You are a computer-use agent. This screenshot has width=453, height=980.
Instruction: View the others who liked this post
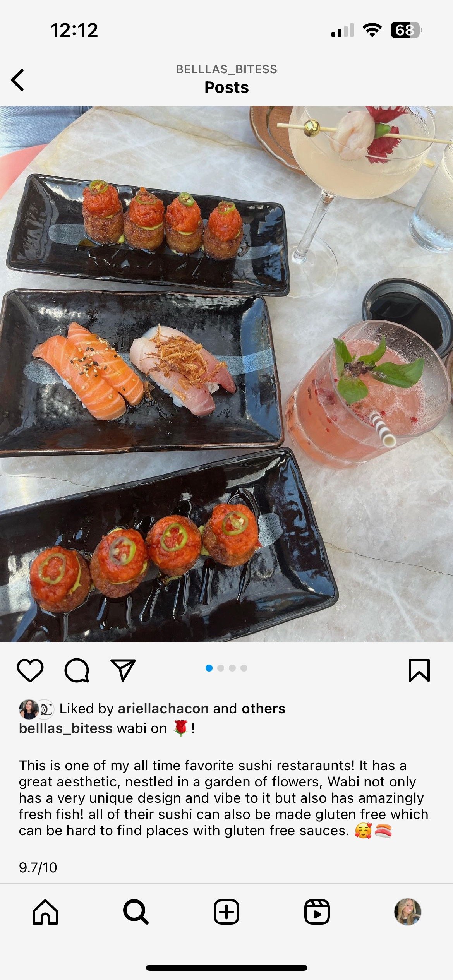(x=264, y=708)
